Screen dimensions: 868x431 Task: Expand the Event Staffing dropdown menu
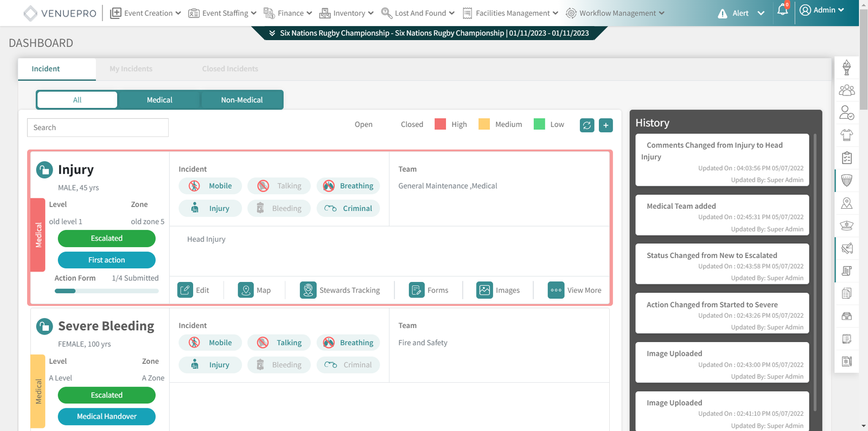[x=222, y=13]
